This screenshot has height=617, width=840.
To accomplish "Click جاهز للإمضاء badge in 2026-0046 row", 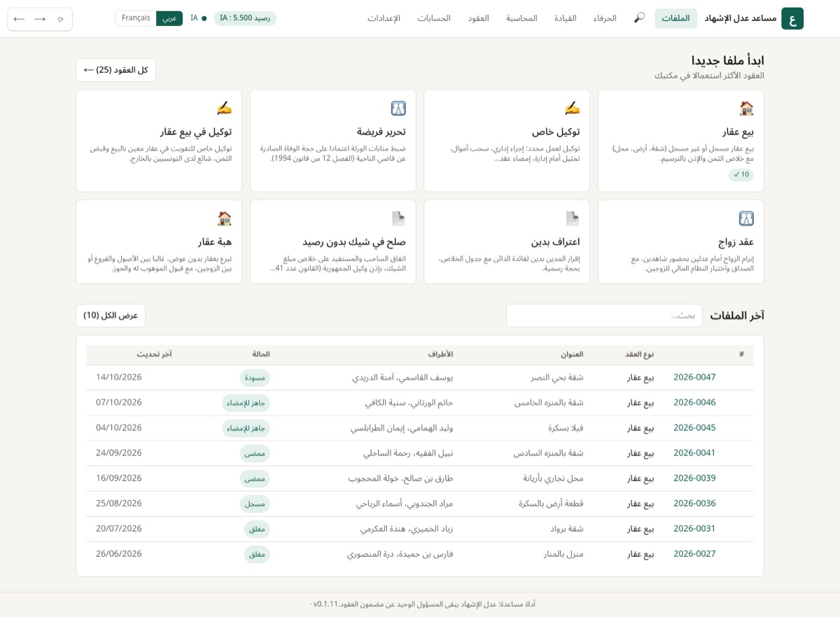I will [x=246, y=403].
